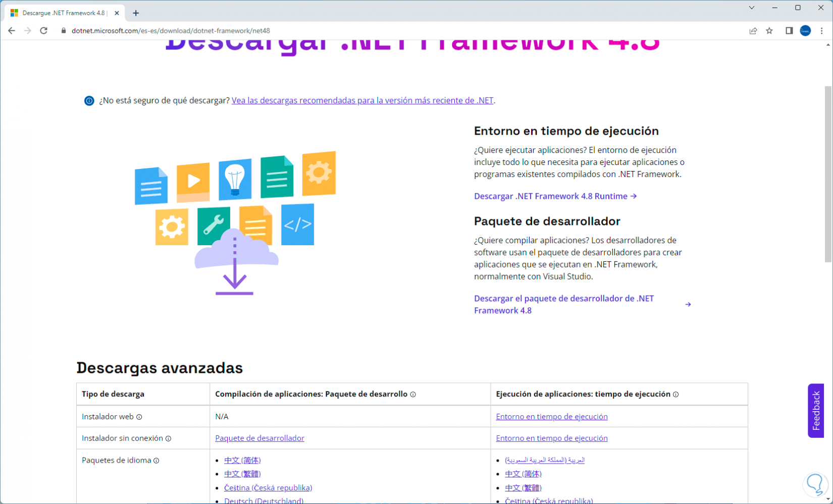Screen dimensions: 833x504
Task: Open the Chrome three-dot menu
Action: (822, 31)
